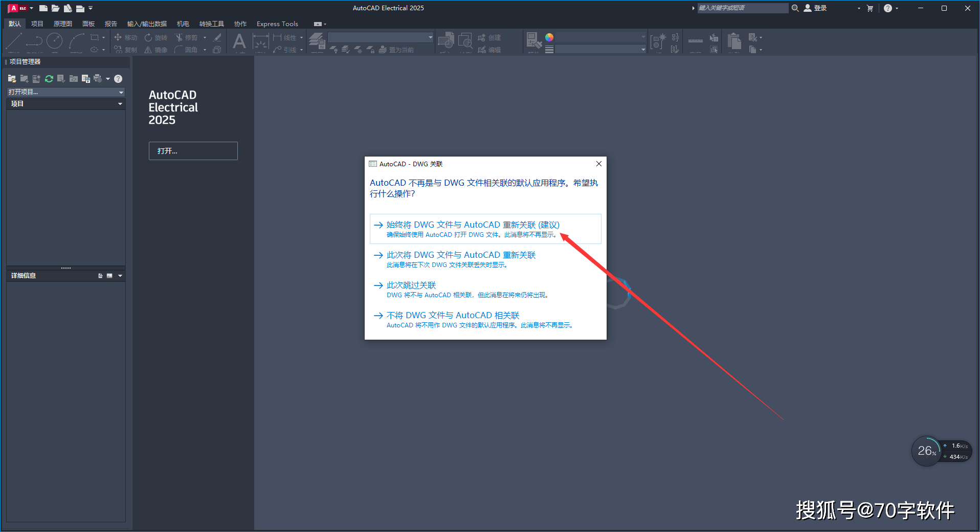Click the 26% network speed monitor widget

941,451
